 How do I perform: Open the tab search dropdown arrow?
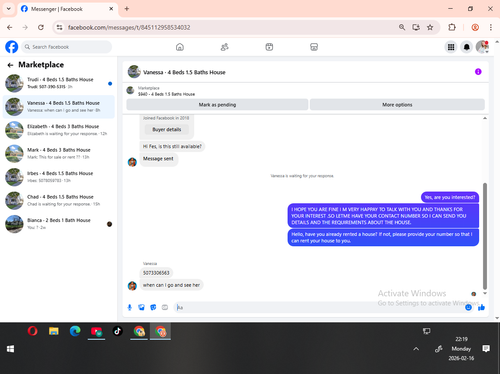[x=9, y=9]
